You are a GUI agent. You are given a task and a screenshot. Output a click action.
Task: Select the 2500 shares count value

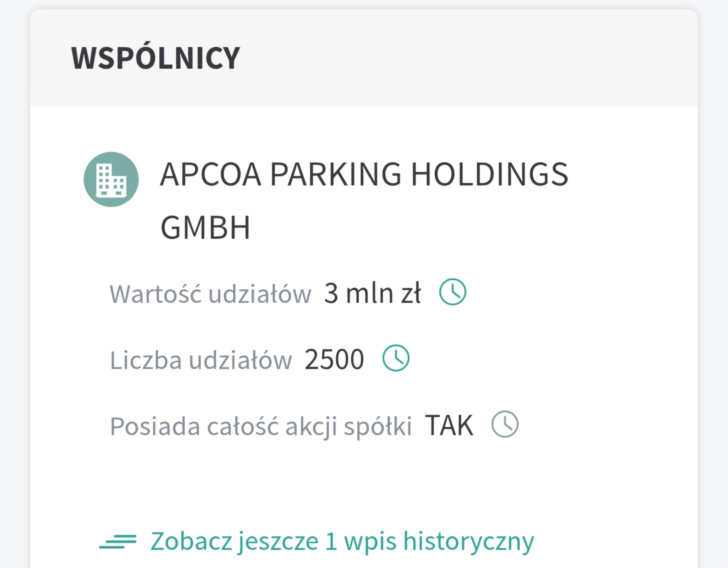334,359
